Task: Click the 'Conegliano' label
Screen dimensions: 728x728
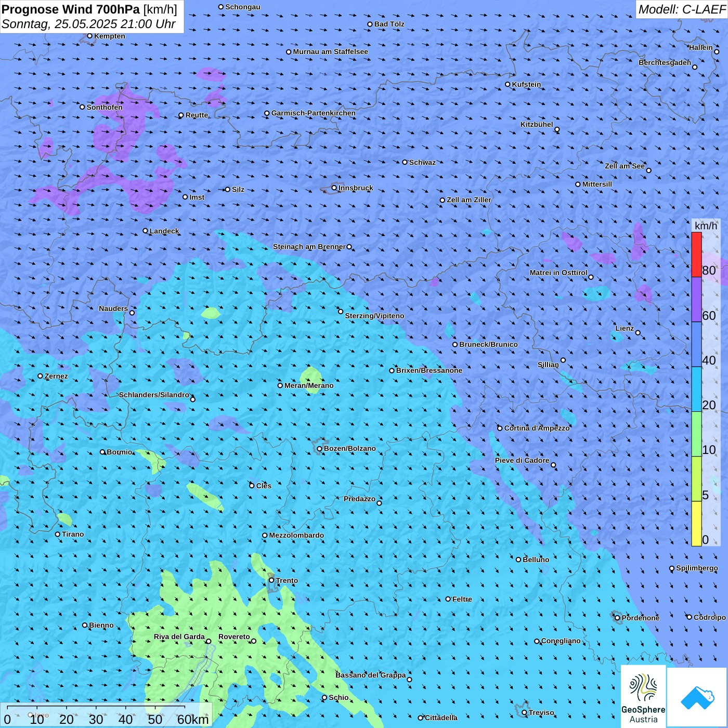Action: 561,641
